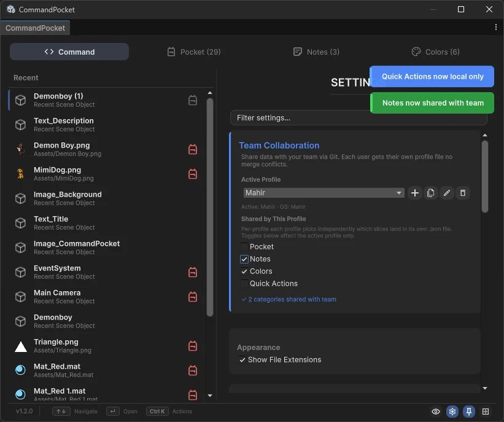Click the CommandPocket app icon in title bar
This screenshot has width=504, height=422.
11,9
